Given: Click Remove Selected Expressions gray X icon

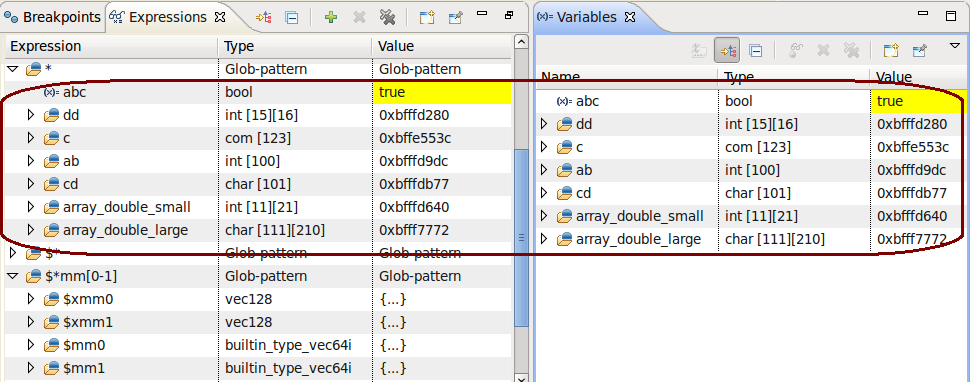Looking at the screenshot, I should [x=359, y=17].
